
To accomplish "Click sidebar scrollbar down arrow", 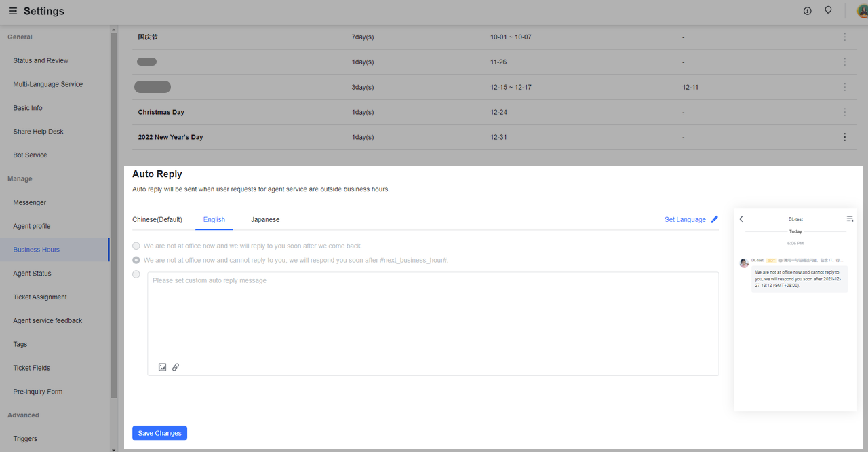I will point(114,449).
